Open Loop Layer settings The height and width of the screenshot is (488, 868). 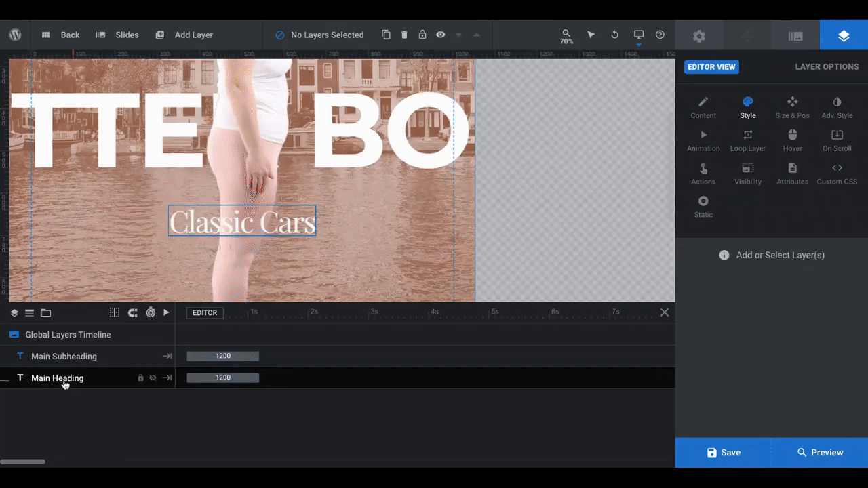[x=748, y=141]
